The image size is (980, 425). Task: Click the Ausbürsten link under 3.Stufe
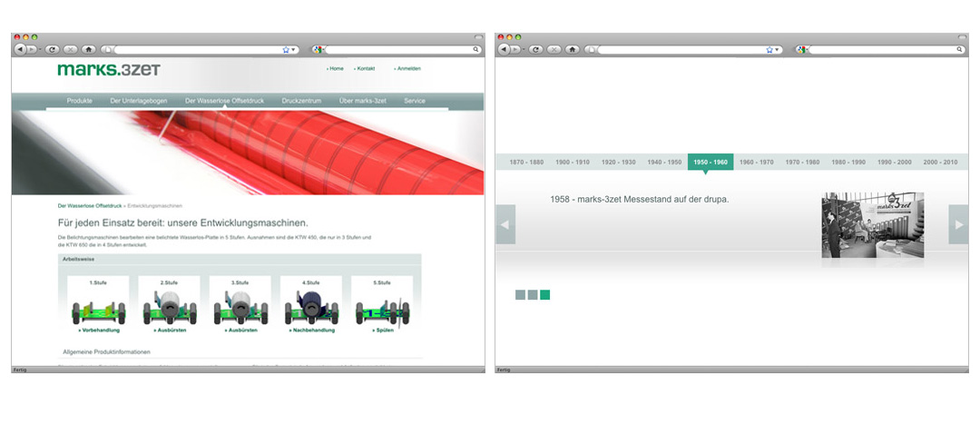[x=240, y=330]
